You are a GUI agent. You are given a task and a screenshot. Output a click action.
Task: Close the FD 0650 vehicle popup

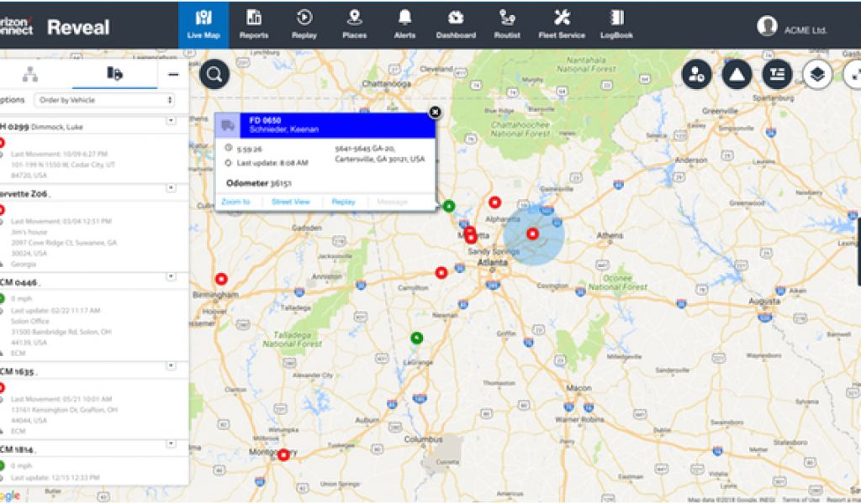tap(435, 112)
